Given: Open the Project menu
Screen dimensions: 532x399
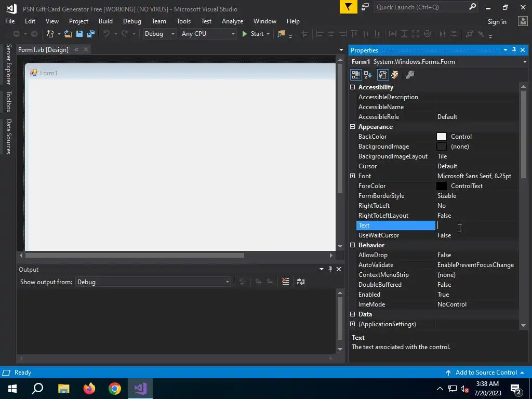Looking at the screenshot, I should [78, 21].
